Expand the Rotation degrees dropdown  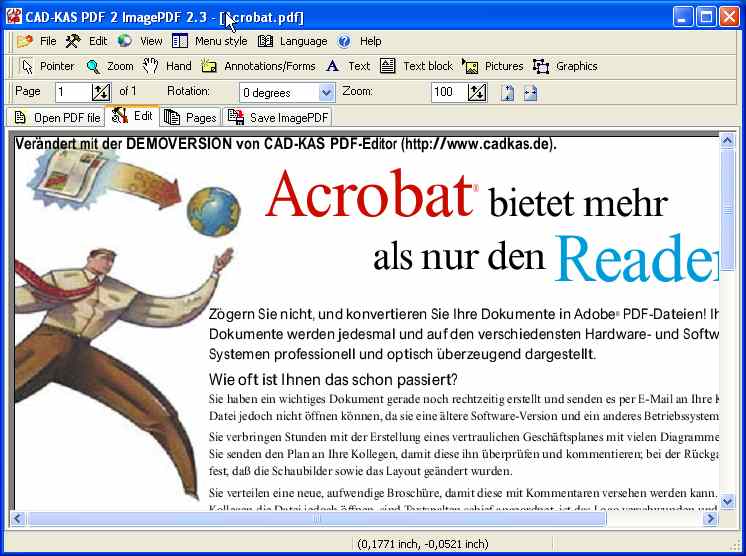point(326,92)
